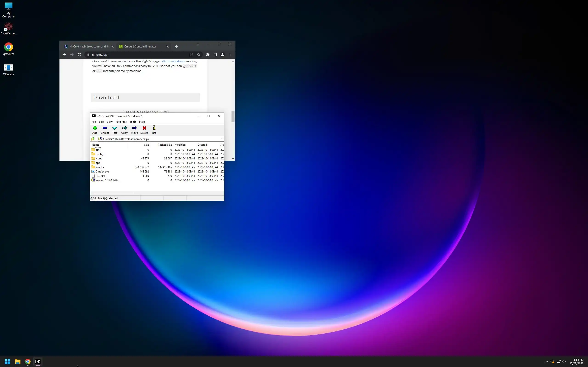This screenshot has height=367, width=588.
Task: Click the Move icon in 7-Zip toolbar
Action: pyautogui.click(x=134, y=130)
